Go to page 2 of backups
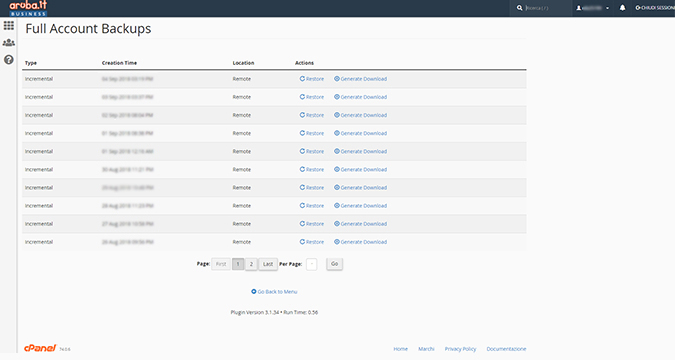Viewport: 675px width, 360px height. pyautogui.click(x=251, y=264)
